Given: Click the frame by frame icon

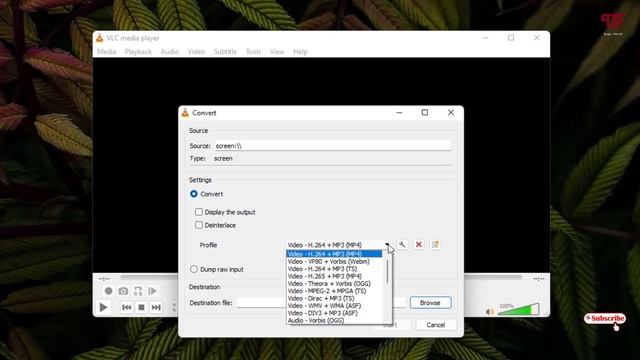Looking at the screenshot, I should [x=153, y=291].
